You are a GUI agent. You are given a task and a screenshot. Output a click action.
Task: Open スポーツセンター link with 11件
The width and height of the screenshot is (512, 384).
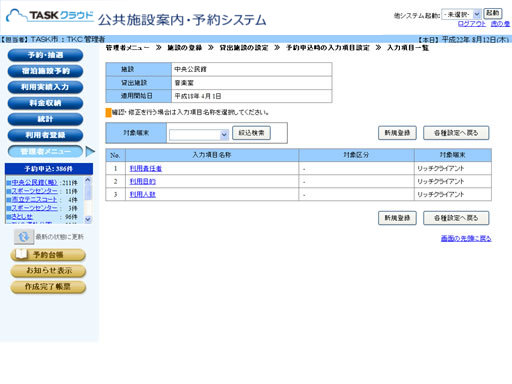(x=34, y=191)
